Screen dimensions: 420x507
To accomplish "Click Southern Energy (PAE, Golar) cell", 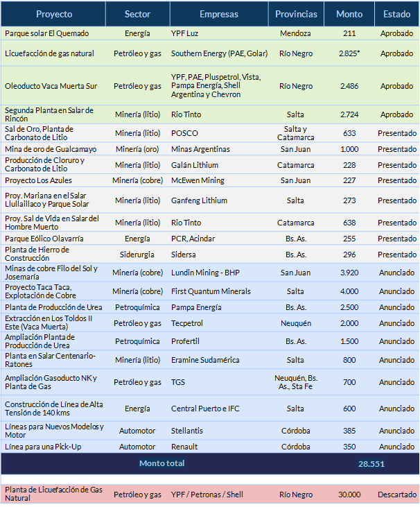I will (x=220, y=53).
